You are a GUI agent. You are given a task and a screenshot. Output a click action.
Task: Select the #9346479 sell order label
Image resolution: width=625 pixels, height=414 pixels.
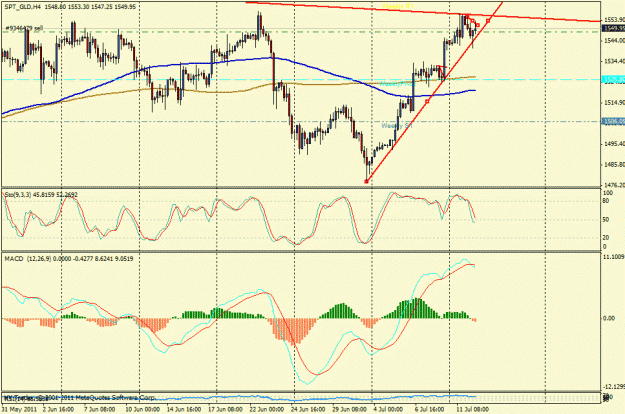(x=24, y=28)
